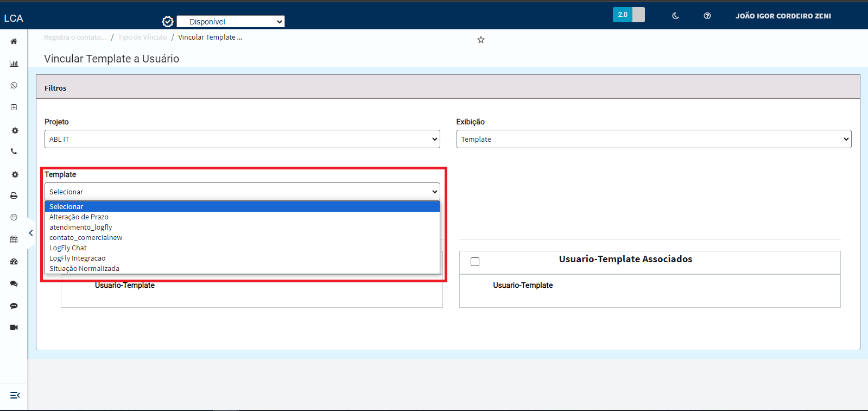
Task: Click the Vincular Template breadcrumb
Action: pos(210,37)
